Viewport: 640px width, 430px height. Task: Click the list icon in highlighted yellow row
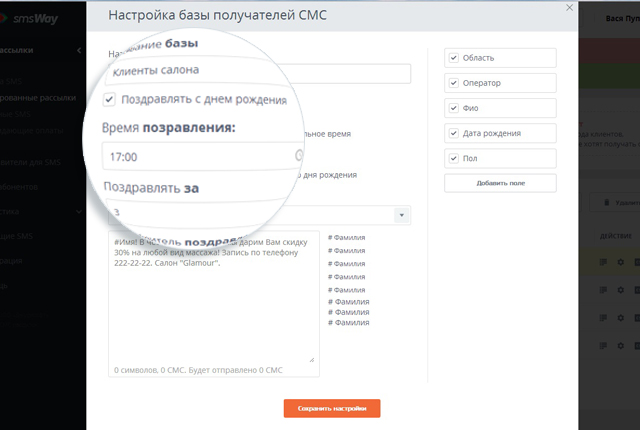(603, 262)
